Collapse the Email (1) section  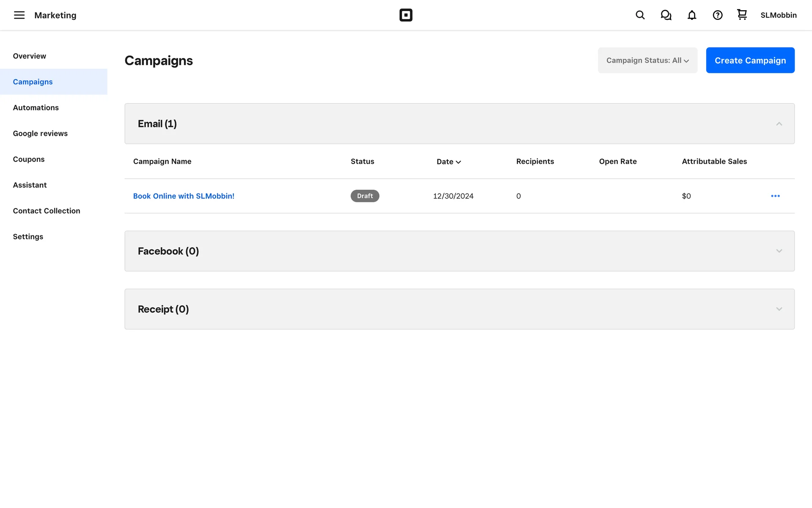click(779, 124)
